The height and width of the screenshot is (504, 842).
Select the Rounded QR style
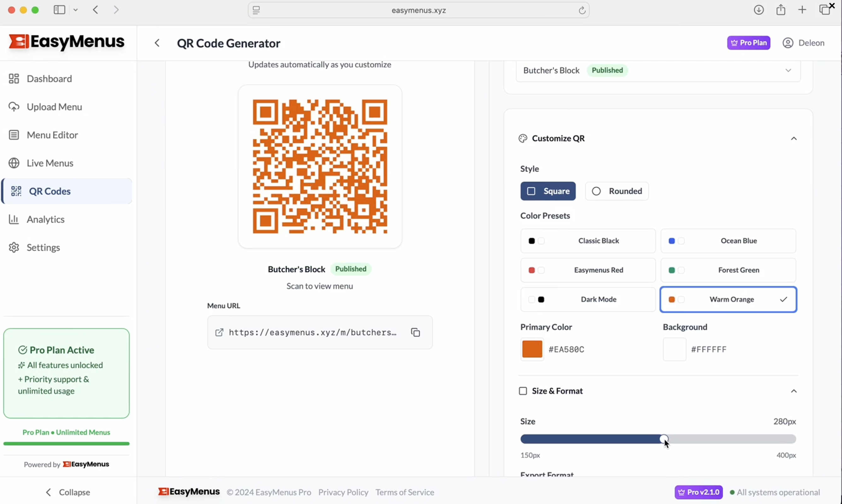[x=617, y=191]
